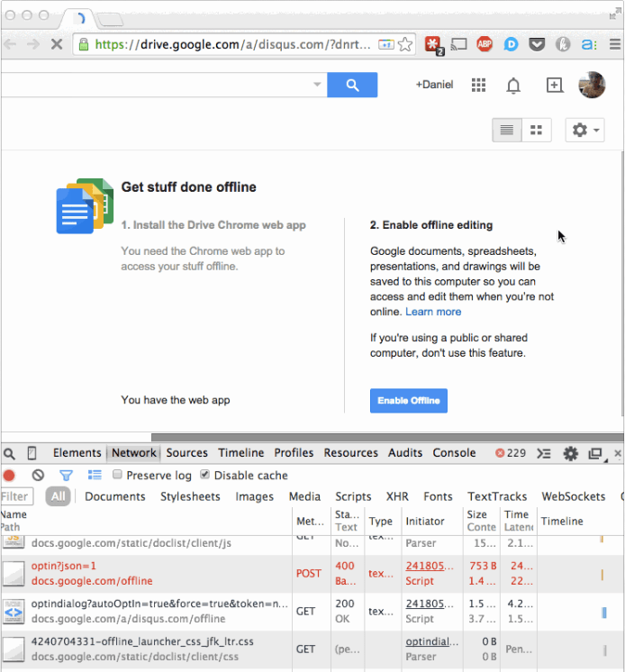The width and height of the screenshot is (625, 672).
Task: Expand the search options dropdown arrow
Action: click(x=317, y=85)
